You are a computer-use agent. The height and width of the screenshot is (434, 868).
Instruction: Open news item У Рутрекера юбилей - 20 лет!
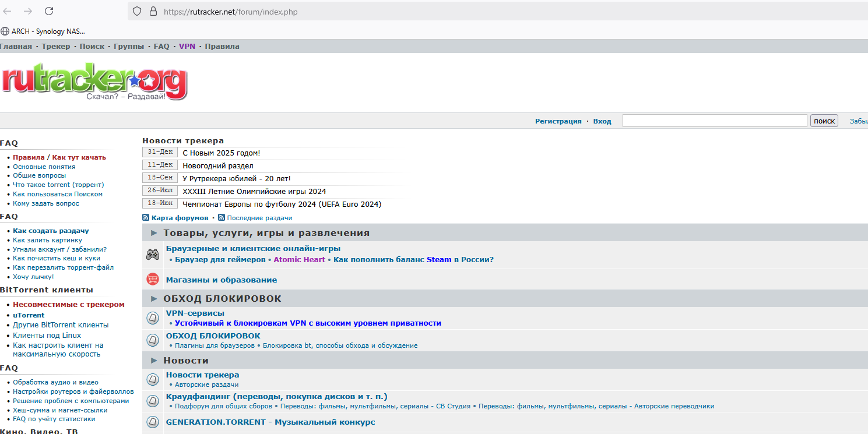(237, 178)
